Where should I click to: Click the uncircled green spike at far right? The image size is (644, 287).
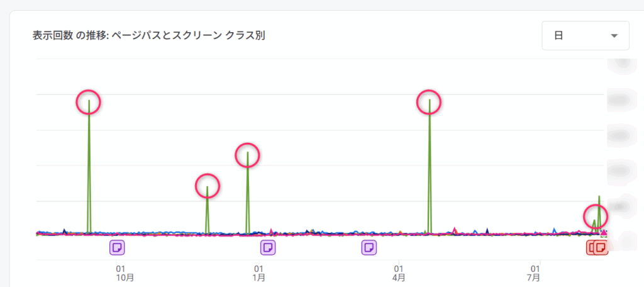pyautogui.click(x=599, y=198)
